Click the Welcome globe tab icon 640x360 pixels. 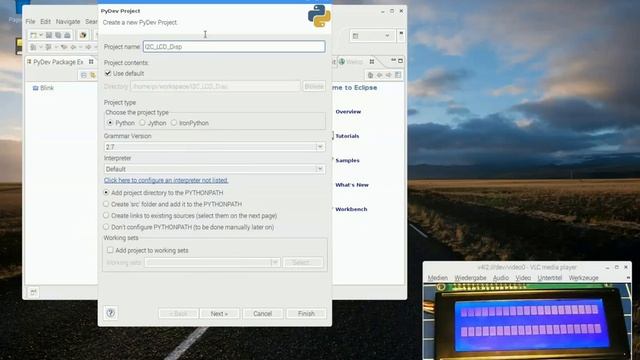point(342,62)
